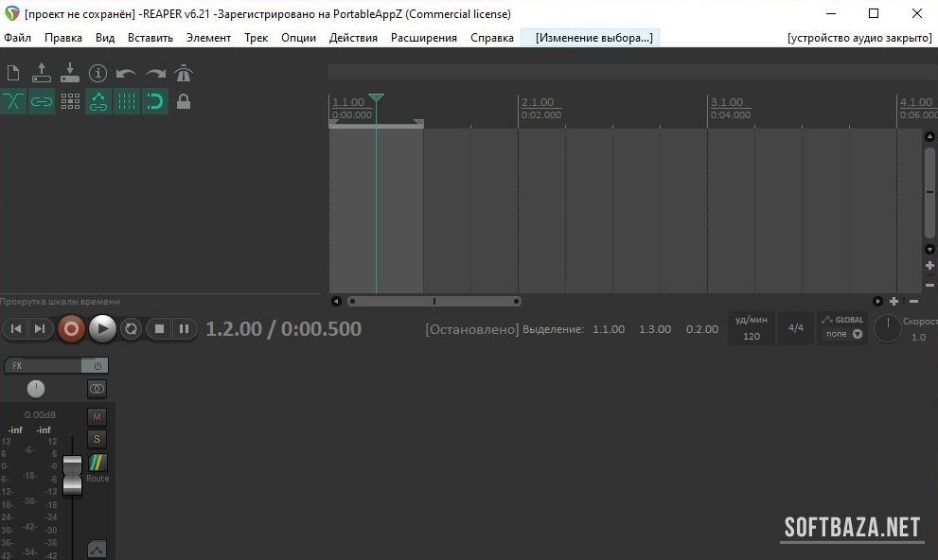938x560 pixels.
Task: Toggle the metronome icon
Action: 184,73
